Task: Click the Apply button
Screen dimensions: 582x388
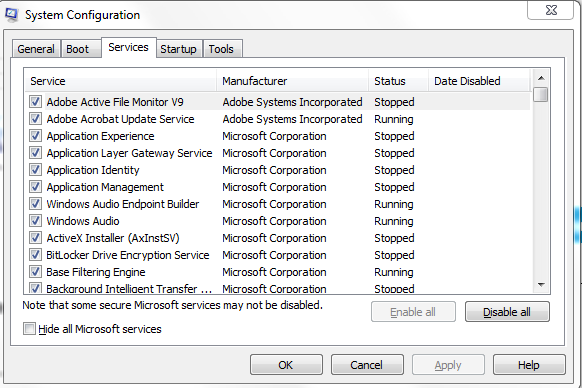Action: 448,365
